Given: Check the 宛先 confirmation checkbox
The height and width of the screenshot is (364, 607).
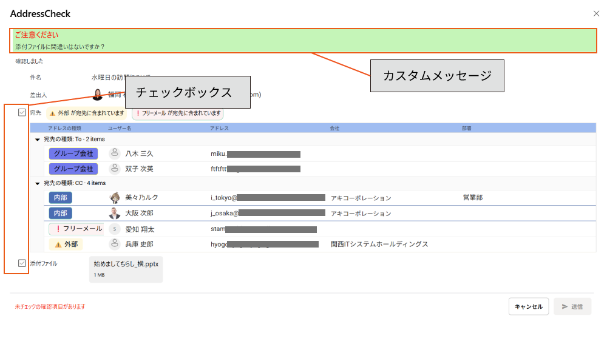Looking at the screenshot, I should coord(22,112).
